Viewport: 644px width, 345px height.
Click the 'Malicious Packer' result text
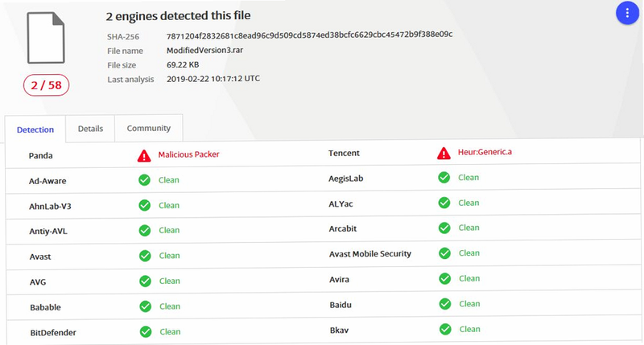189,154
